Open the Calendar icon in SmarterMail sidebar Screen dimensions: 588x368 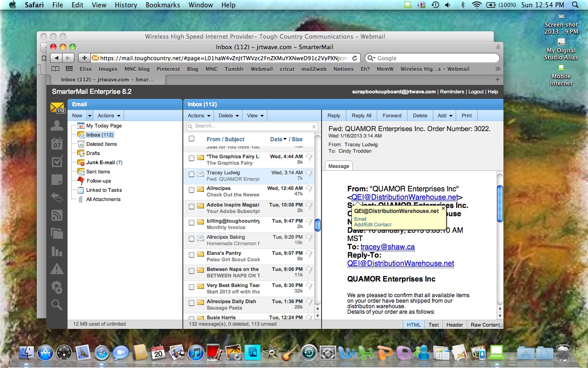[x=57, y=143]
